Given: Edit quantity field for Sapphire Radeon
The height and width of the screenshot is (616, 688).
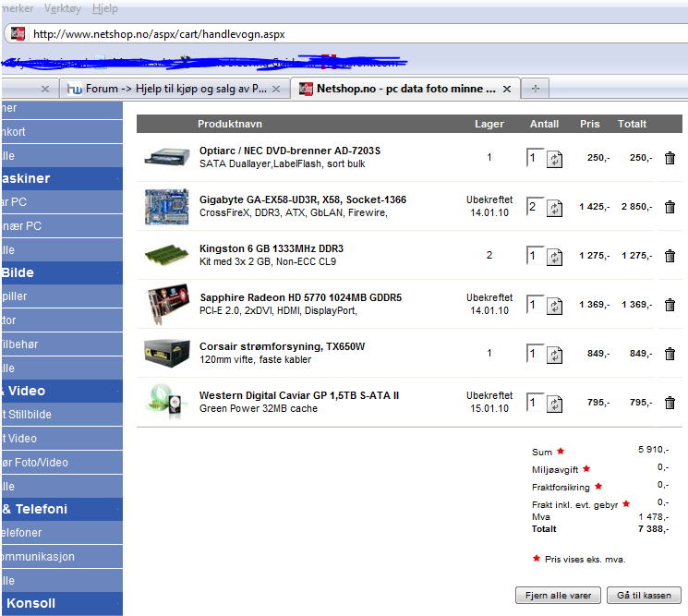Looking at the screenshot, I should 536,304.
